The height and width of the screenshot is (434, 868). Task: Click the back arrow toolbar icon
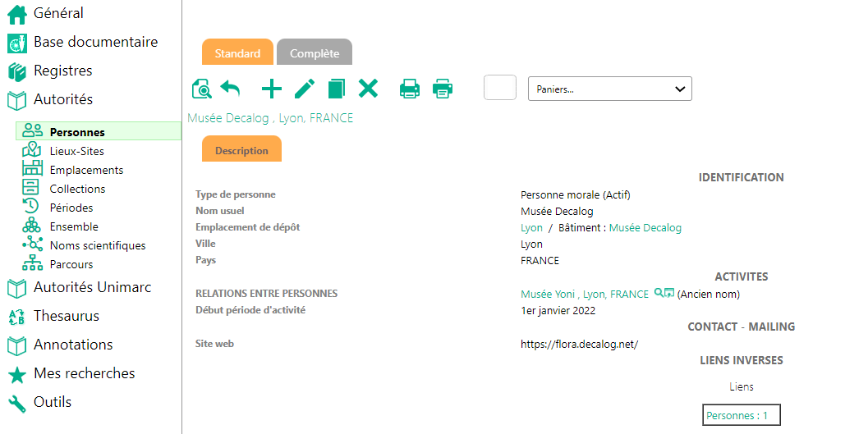click(230, 88)
